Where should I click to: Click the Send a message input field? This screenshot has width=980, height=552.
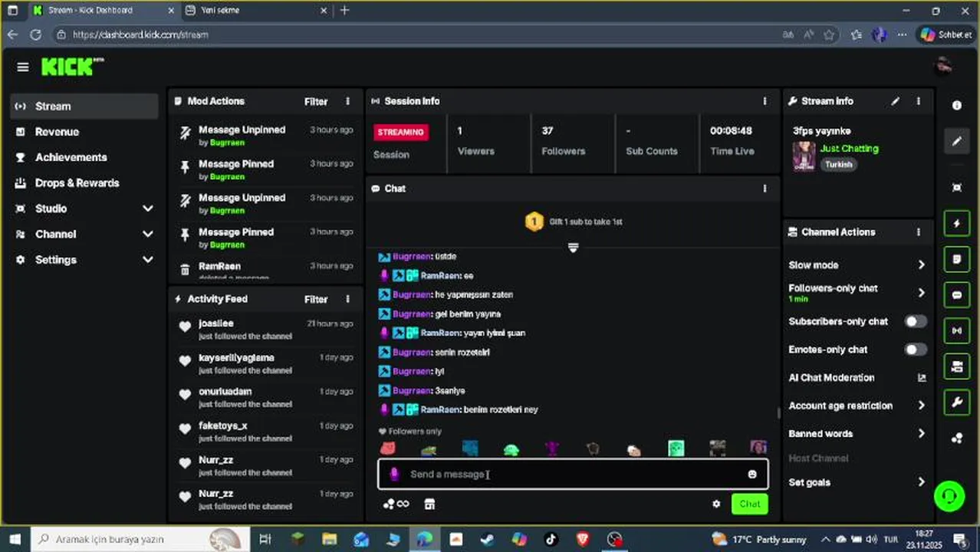click(573, 474)
